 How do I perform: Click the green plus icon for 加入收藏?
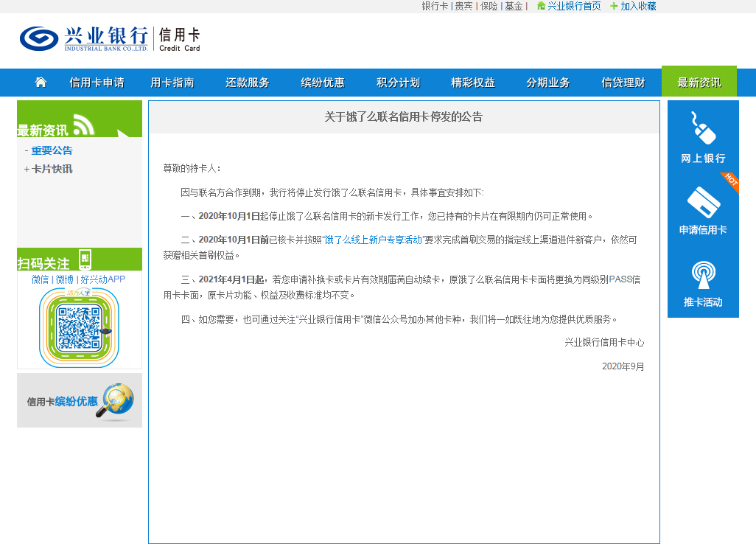click(613, 6)
